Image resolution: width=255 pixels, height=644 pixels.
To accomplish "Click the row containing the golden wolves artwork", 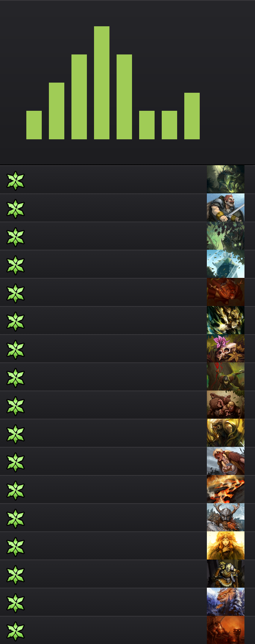I will point(127,320).
